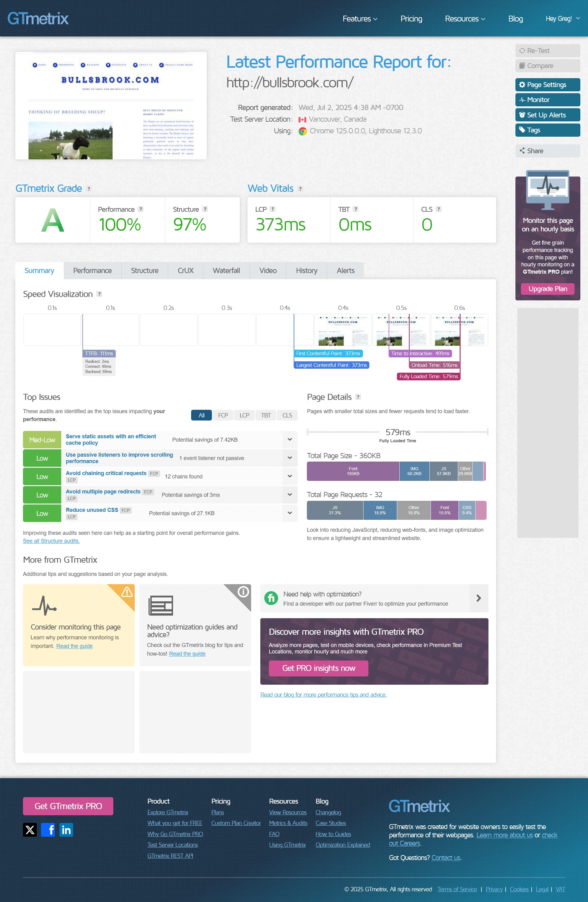Viewport: 588px width, 902px height.
Task: Click the GTmetrix logo in header
Action: (38, 18)
